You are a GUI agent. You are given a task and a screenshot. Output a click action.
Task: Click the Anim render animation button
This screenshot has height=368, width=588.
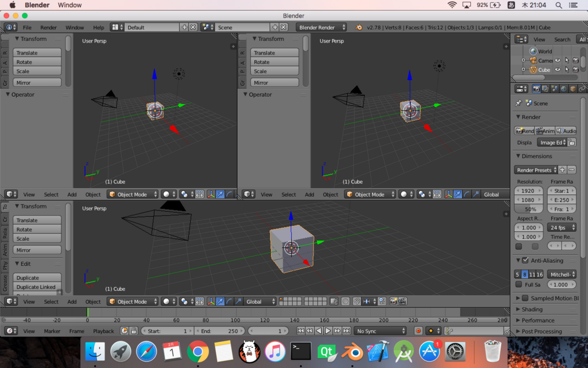pyautogui.click(x=545, y=131)
